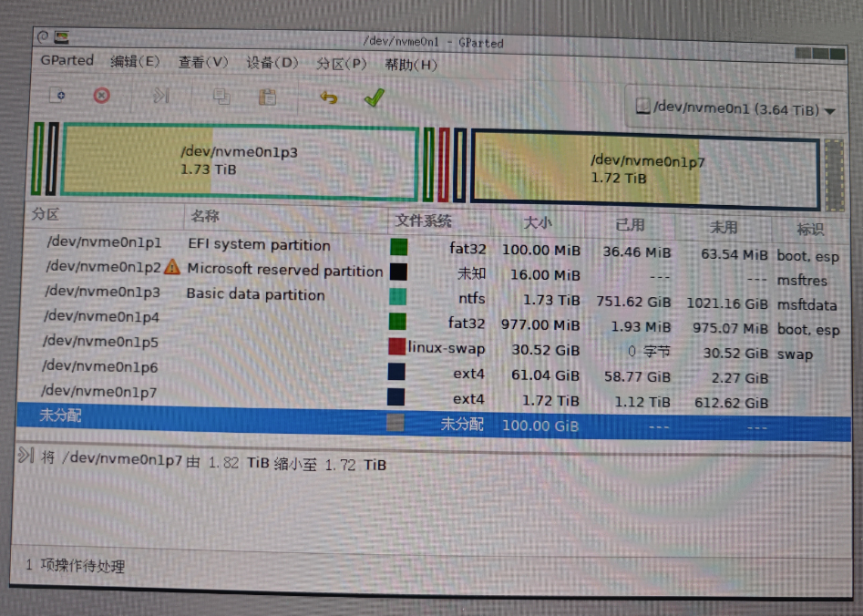Select the unallocated block at disk map end
The image size is (863, 616).
click(x=835, y=175)
